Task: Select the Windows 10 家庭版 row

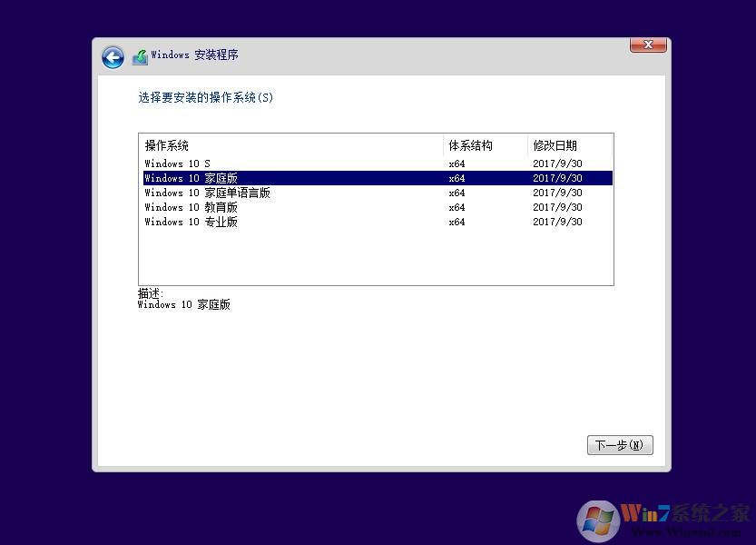Action: point(378,178)
